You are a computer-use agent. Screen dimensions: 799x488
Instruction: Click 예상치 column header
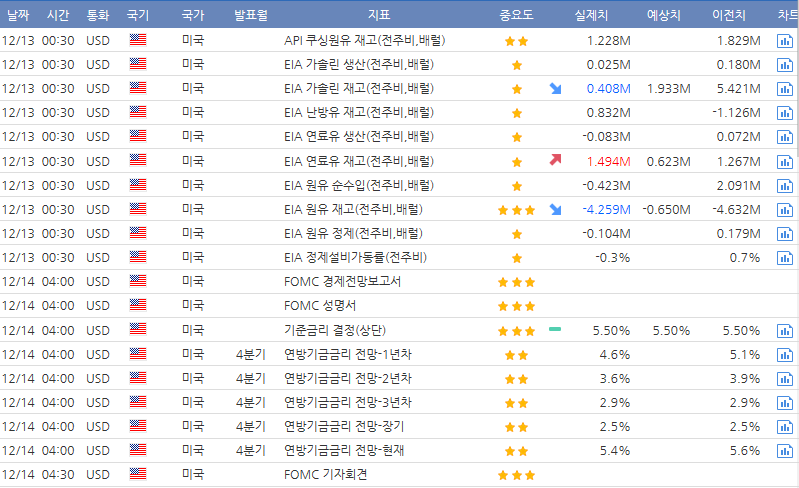[663, 15]
